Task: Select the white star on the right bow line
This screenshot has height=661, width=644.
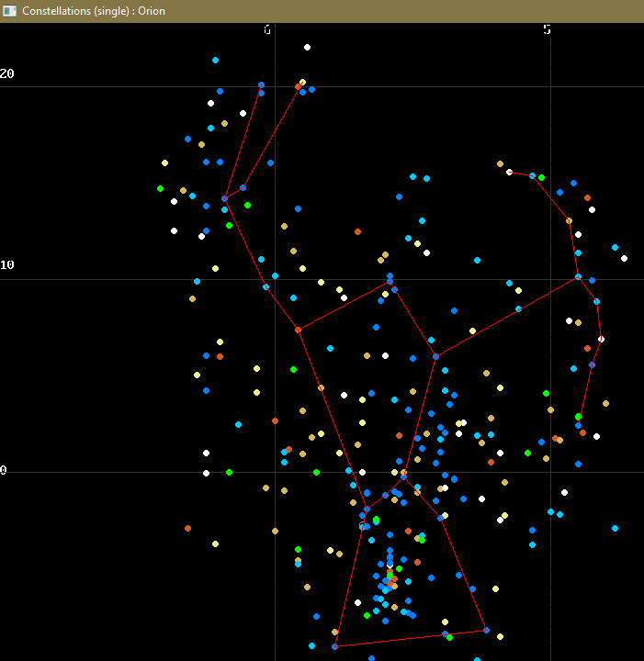Action: click(601, 339)
